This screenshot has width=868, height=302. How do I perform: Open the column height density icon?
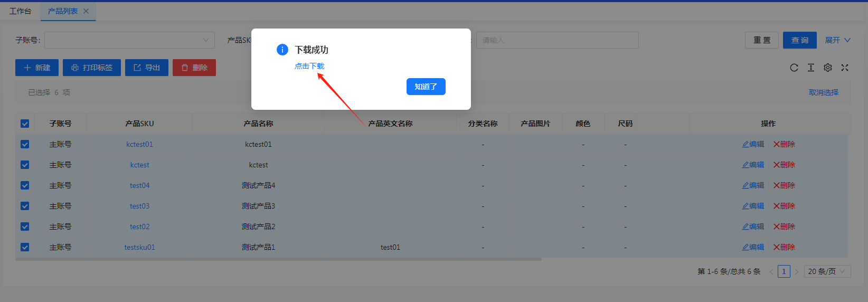811,68
